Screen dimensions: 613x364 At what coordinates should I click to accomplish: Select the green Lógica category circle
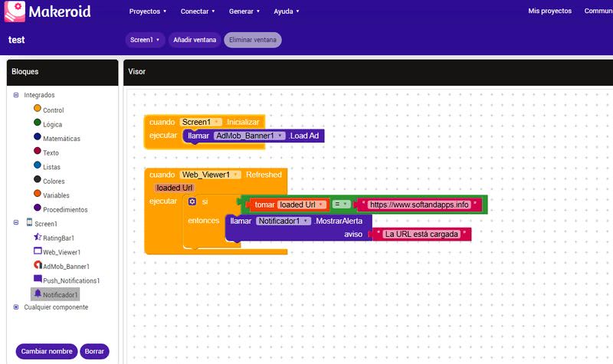38,123
